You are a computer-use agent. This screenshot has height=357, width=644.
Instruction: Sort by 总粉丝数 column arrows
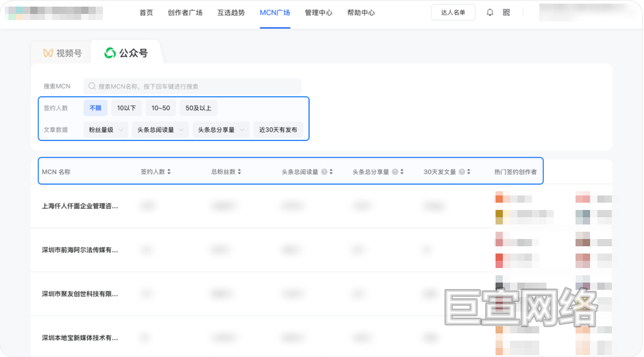[239, 172]
